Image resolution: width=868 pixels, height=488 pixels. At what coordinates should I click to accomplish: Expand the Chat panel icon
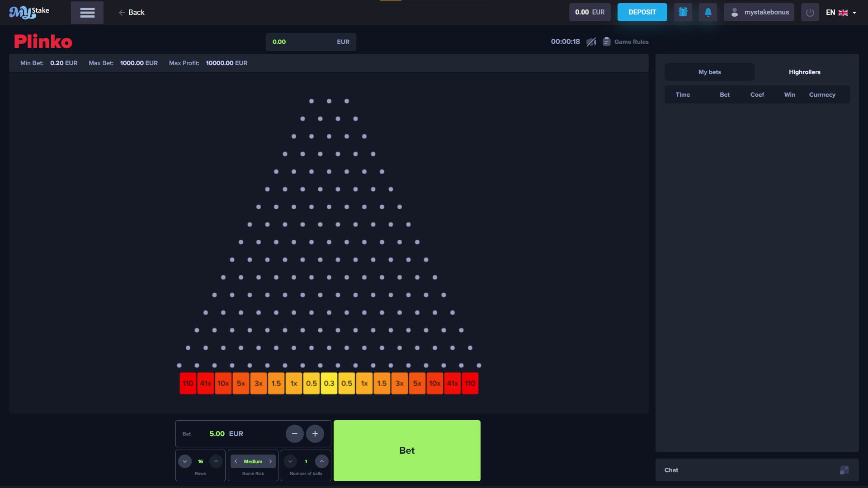point(844,470)
